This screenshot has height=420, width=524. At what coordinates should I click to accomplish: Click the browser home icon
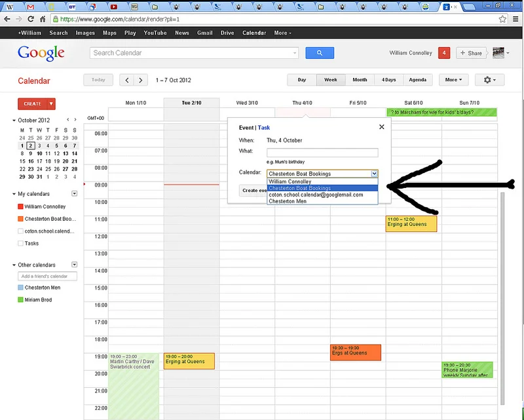43,19
